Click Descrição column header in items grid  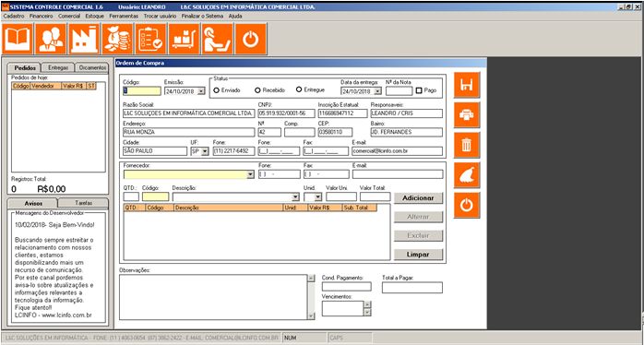pyautogui.click(x=229, y=208)
